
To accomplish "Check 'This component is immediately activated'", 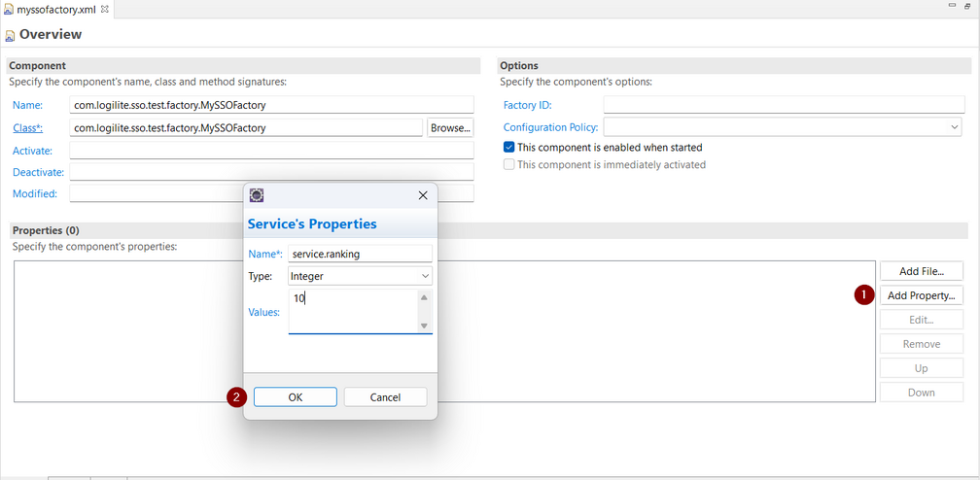I will pyautogui.click(x=509, y=165).
